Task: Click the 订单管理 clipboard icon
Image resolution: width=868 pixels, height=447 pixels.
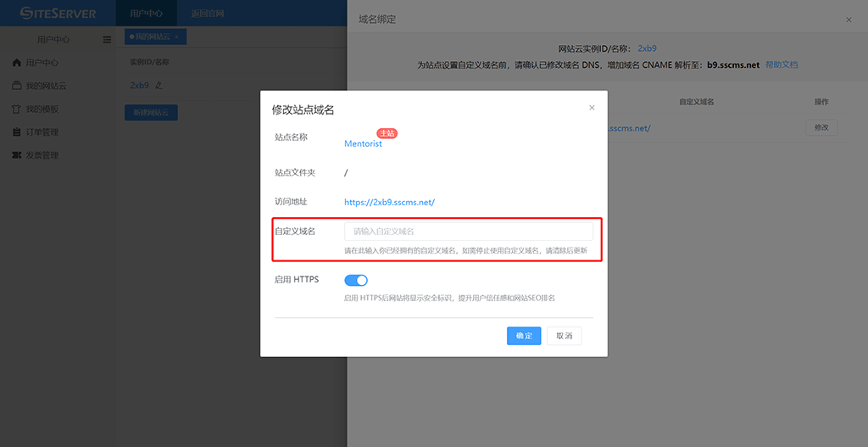Action: (x=17, y=132)
